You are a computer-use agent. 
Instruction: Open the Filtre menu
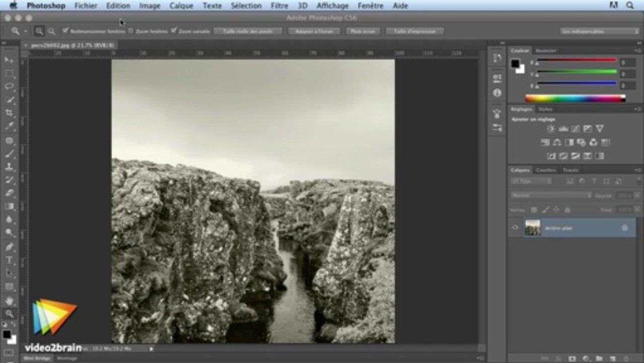pyautogui.click(x=279, y=6)
